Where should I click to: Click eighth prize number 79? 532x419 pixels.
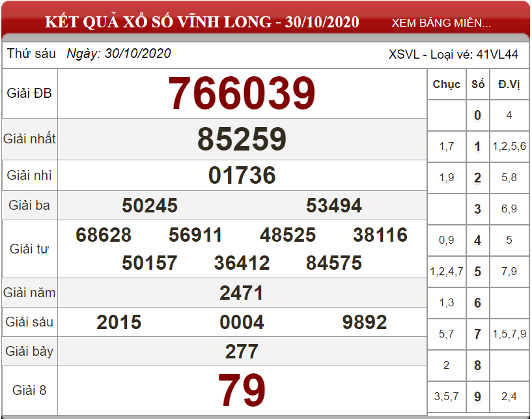point(242,390)
